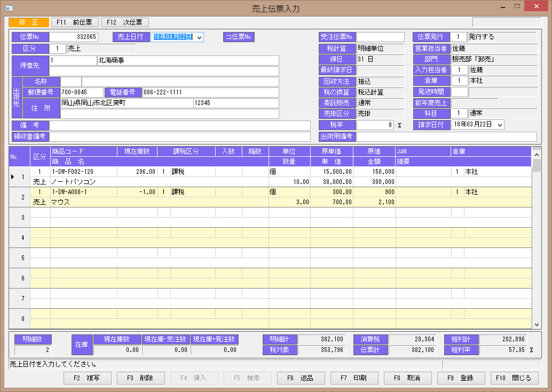Select row number 2 header

(20, 197)
